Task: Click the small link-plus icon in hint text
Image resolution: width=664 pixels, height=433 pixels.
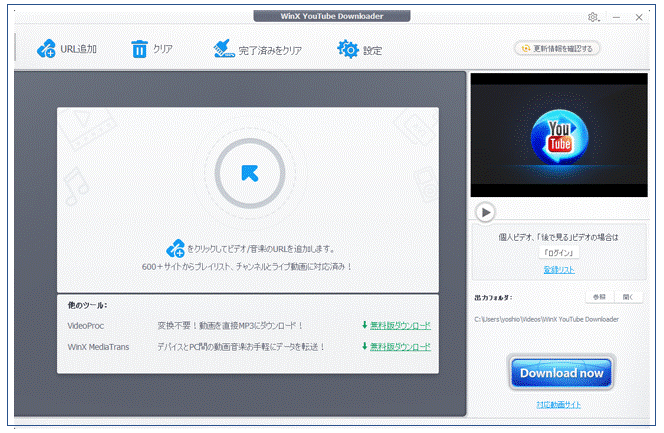Action: (x=177, y=248)
